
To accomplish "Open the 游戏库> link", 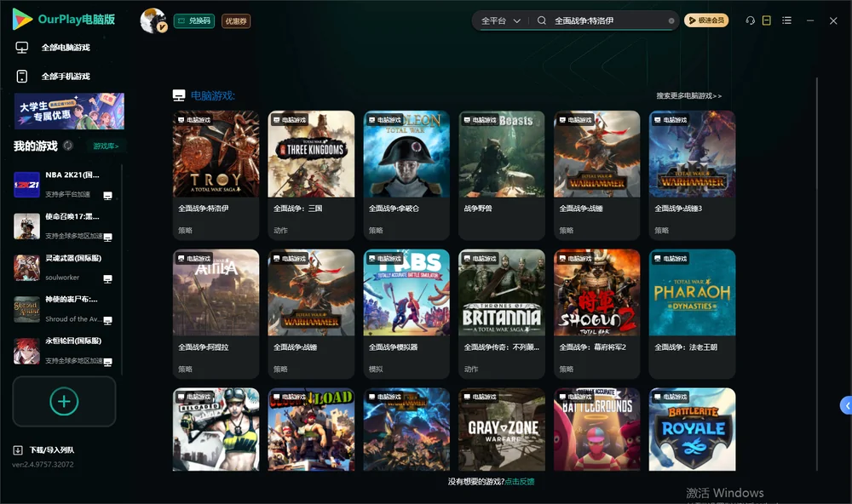I will 106,146.
